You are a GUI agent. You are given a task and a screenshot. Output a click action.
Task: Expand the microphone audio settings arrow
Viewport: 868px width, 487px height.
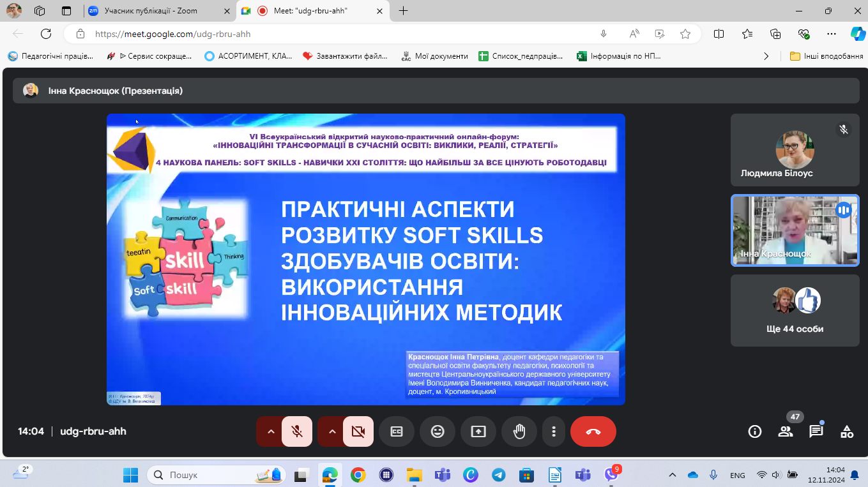tap(271, 431)
